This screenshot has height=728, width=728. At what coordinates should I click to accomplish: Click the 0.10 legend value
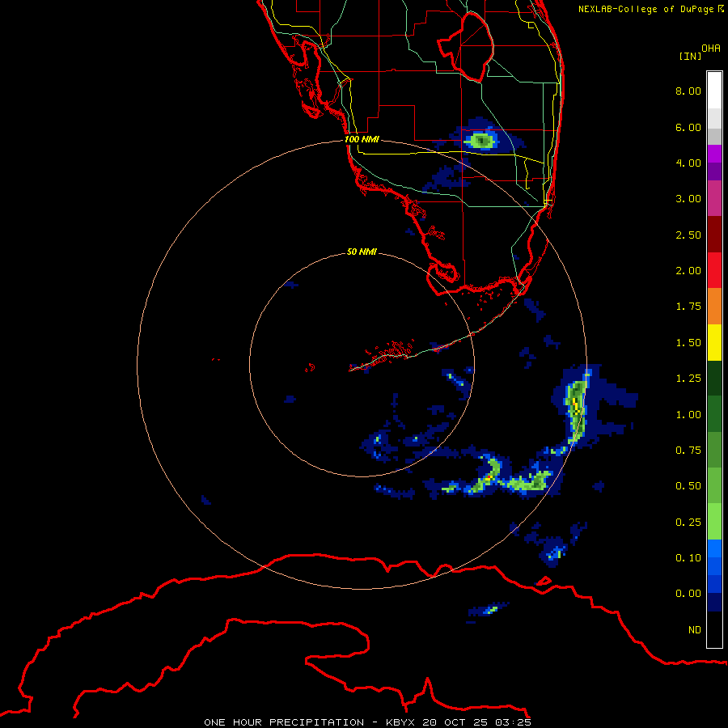pos(688,558)
